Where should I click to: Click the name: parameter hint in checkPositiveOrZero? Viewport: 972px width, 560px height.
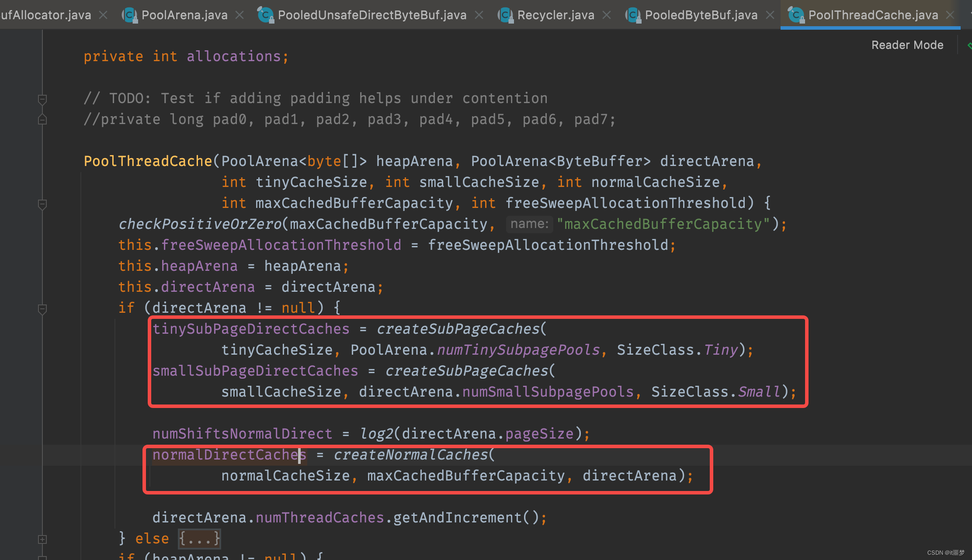click(x=529, y=224)
